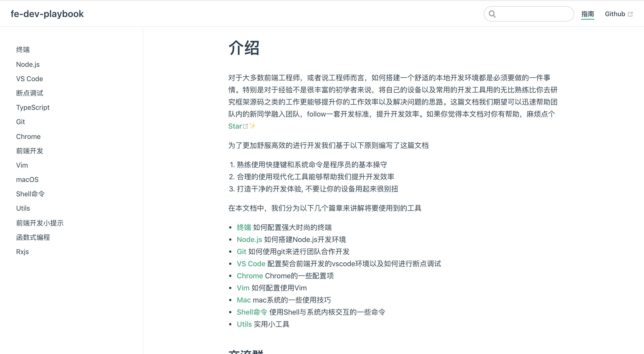
Task: Open 断点调试 sidebar page
Action: (x=30, y=93)
